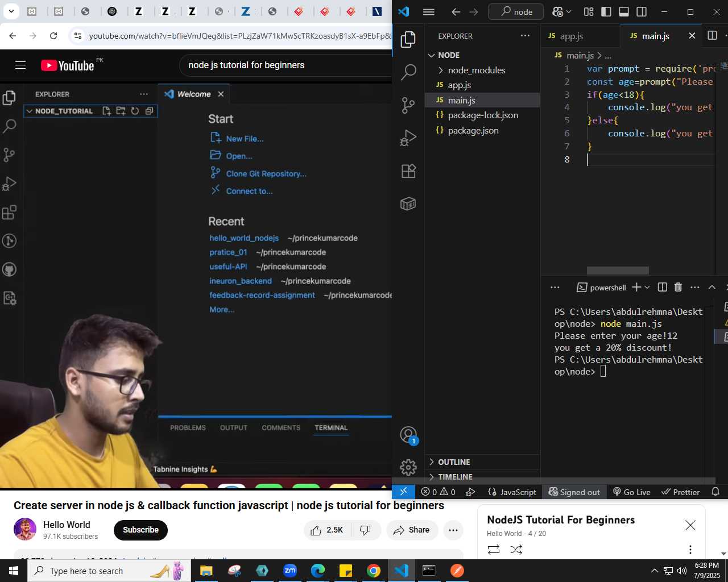Share the YouTube video
Image resolution: width=728 pixels, height=582 pixels.
[412, 530]
